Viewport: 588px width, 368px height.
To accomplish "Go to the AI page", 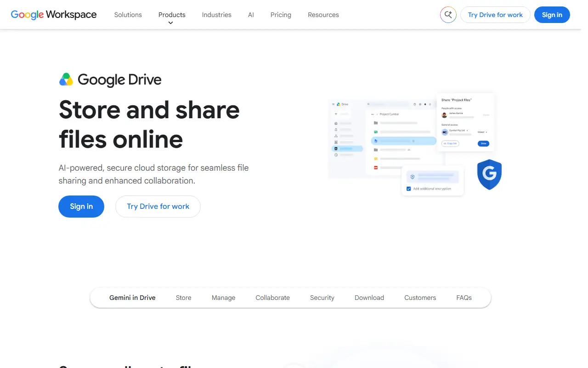I will [x=251, y=15].
